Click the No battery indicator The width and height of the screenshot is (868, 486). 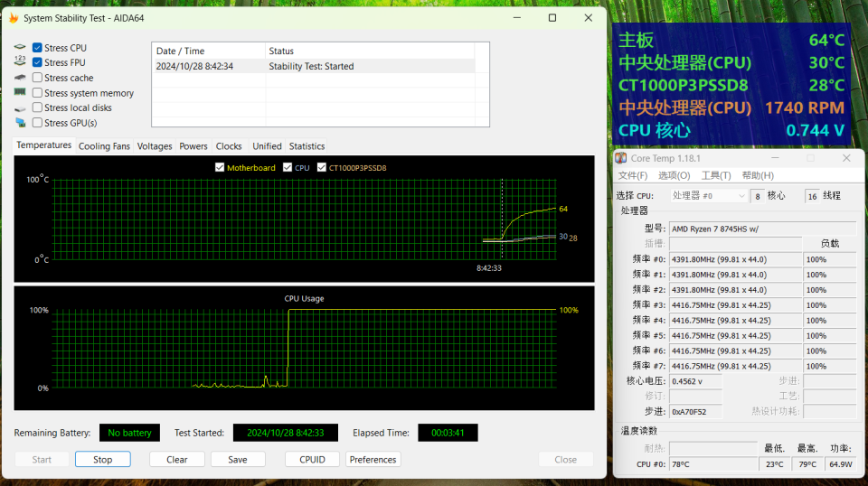(x=129, y=433)
